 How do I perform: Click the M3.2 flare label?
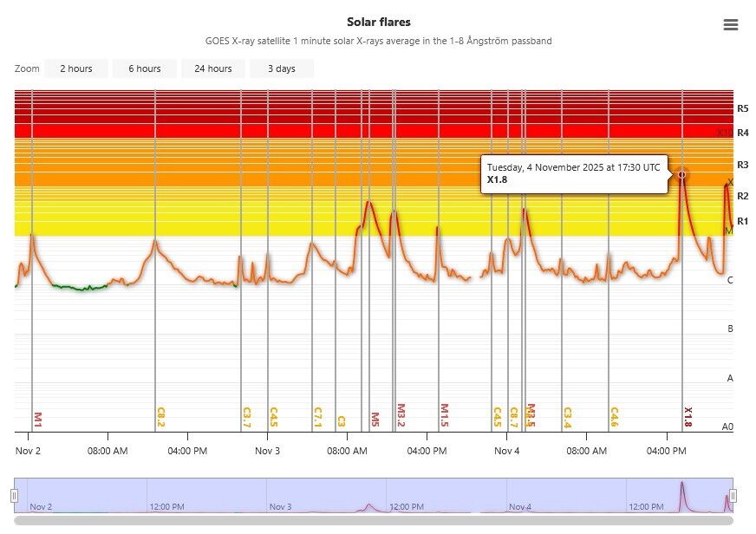[401, 415]
